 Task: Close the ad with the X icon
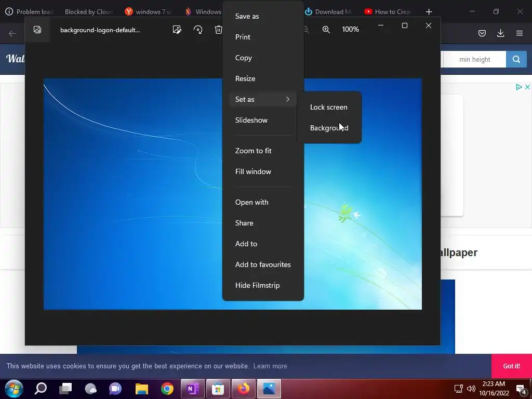[528, 87]
